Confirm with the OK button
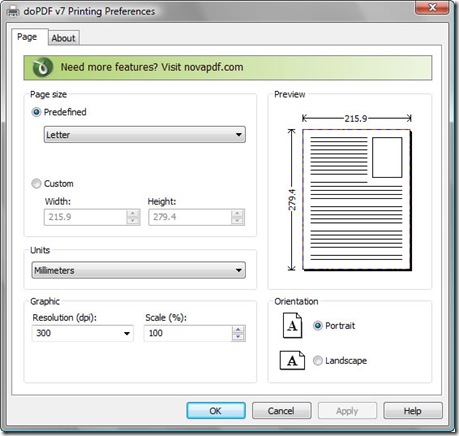This screenshot has height=436, width=459. (216, 411)
